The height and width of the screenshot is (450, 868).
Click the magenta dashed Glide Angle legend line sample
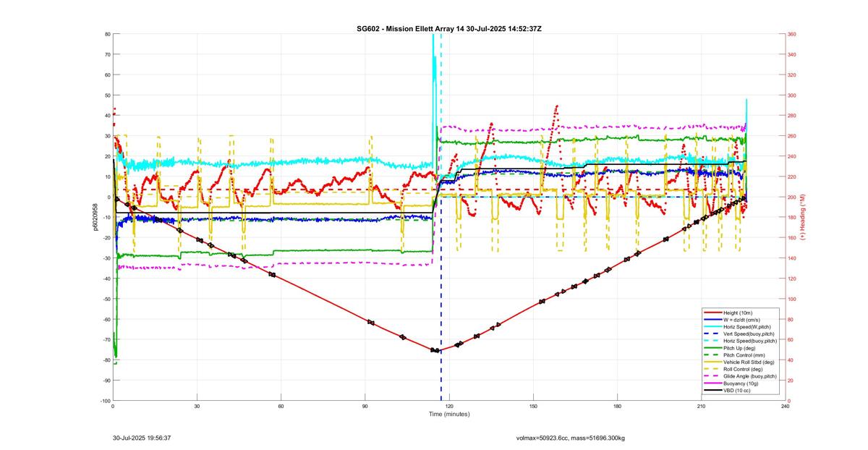(712, 376)
